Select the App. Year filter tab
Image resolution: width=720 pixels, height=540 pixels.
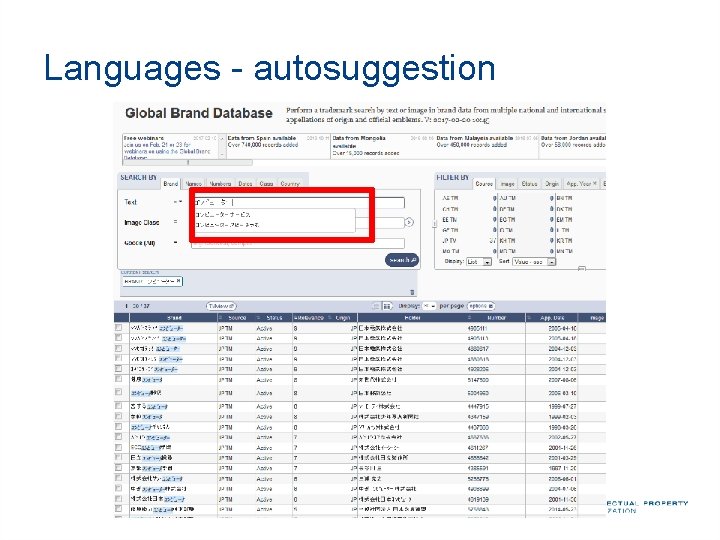click(579, 184)
